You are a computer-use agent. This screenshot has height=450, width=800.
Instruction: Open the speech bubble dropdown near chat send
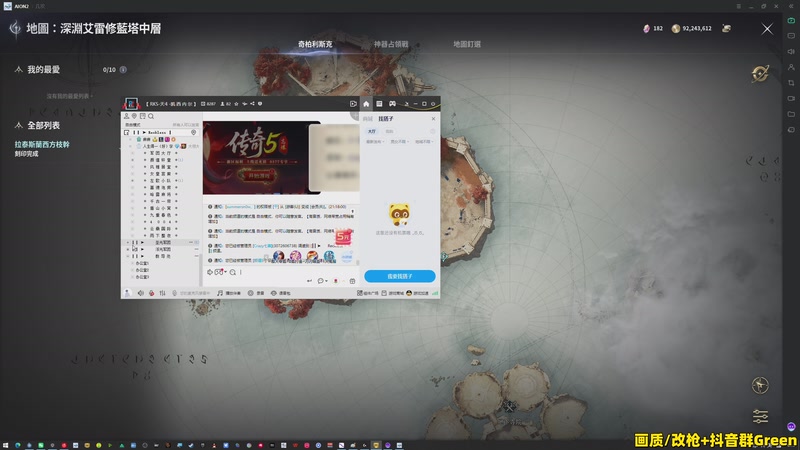coord(322,281)
